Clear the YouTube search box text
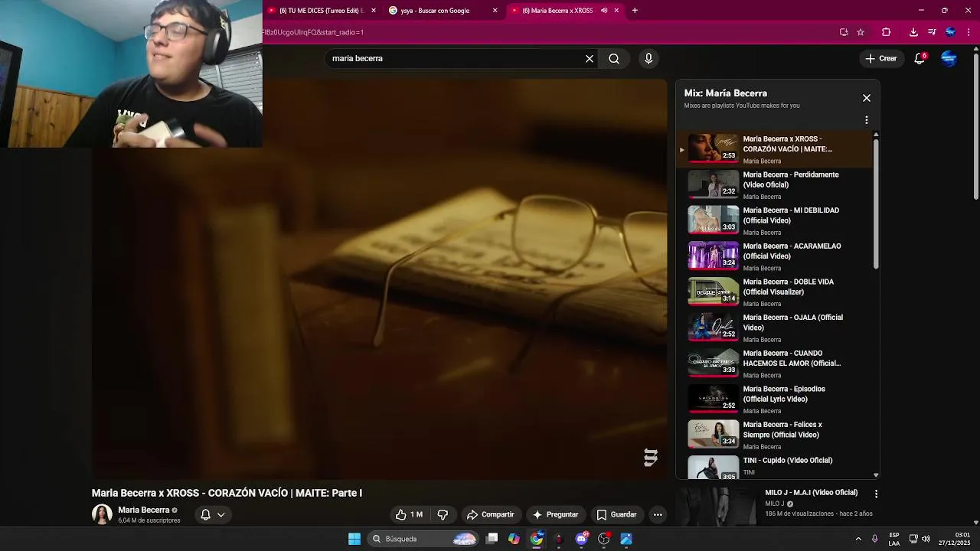 (x=590, y=58)
